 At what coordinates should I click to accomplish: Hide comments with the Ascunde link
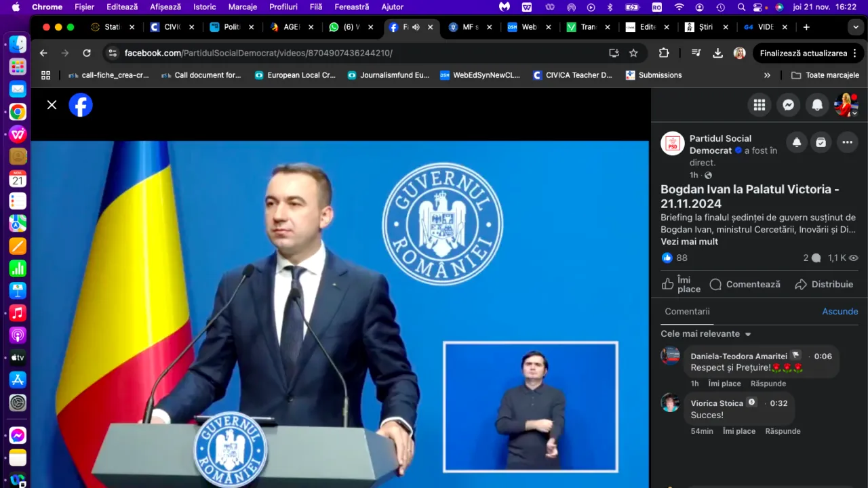(840, 312)
